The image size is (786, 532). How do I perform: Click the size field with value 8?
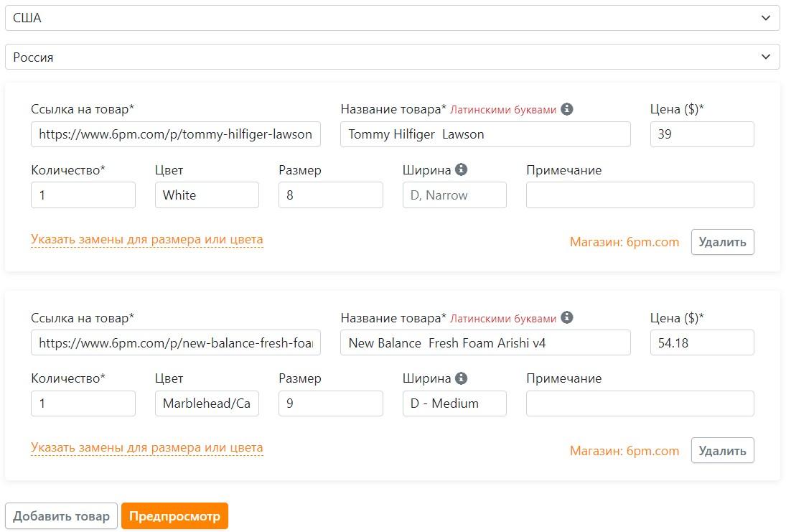pyautogui.click(x=330, y=195)
